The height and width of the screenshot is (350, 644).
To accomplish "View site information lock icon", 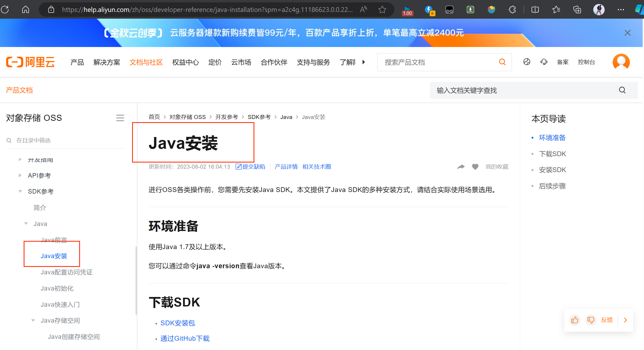I will tap(51, 10).
